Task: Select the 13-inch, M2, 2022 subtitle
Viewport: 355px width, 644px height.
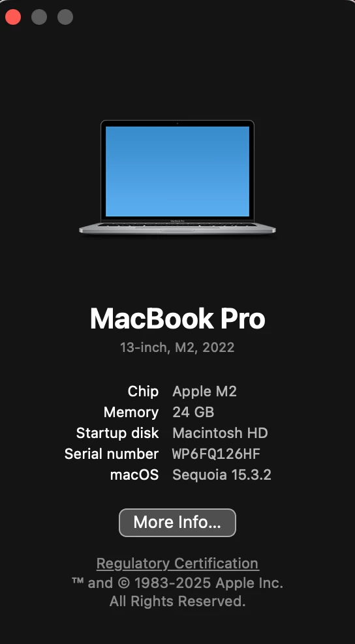Action: tap(177, 347)
